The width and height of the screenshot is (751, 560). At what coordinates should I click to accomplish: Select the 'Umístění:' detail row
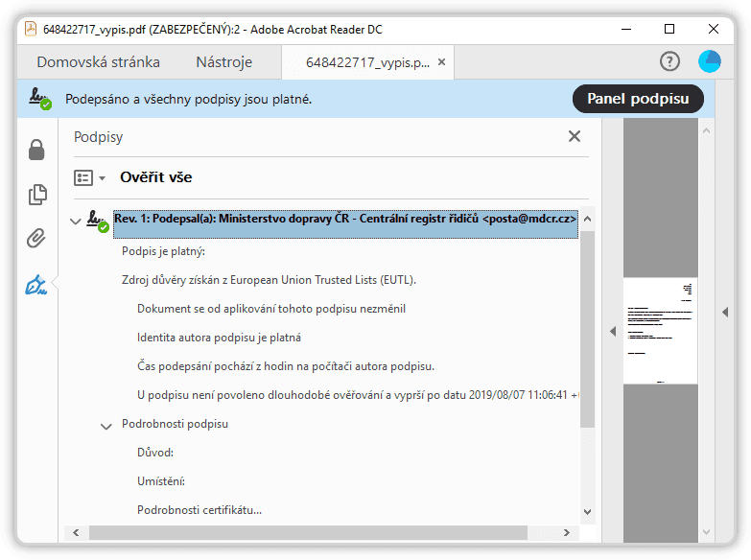tap(161, 481)
